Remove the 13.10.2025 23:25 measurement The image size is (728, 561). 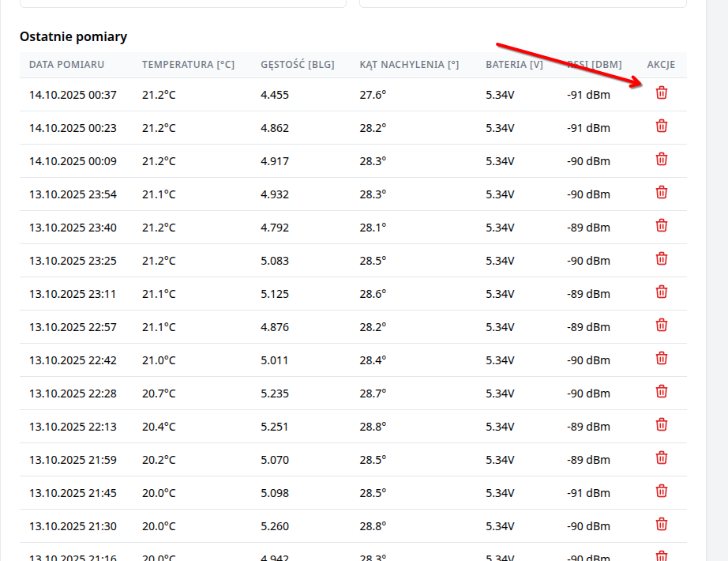pos(662,259)
